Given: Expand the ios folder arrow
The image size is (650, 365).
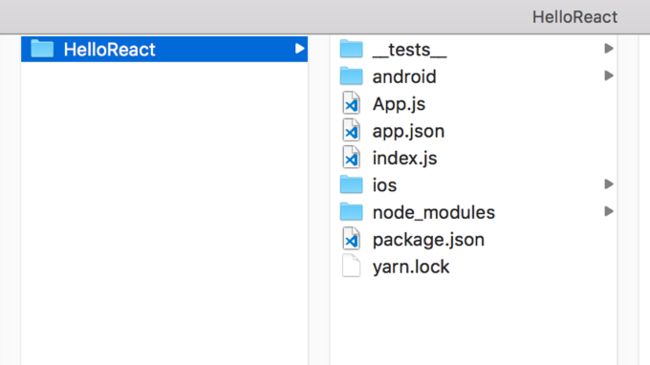Looking at the screenshot, I should pos(609,184).
